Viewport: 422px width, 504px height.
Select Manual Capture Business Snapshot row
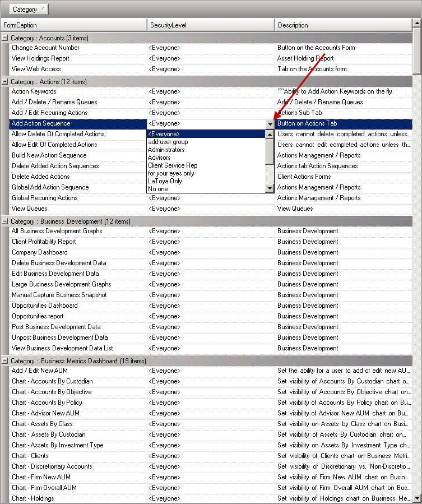pyautogui.click(x=211, y=295)
